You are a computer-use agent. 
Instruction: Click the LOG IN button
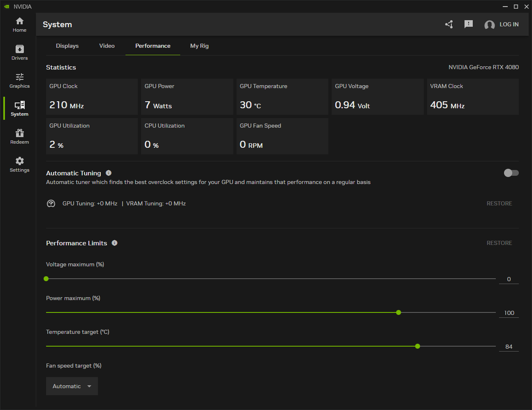(x=509, y=24)
